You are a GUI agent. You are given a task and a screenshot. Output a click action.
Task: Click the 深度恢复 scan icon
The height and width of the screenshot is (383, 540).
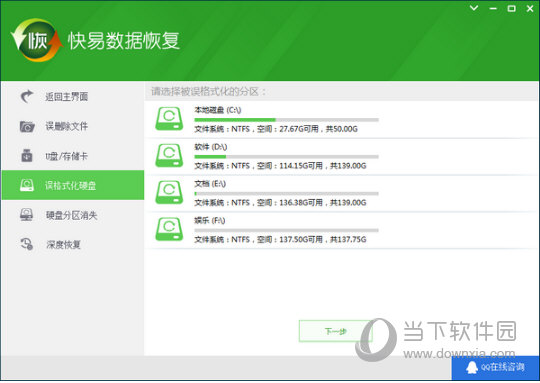pos(27,244)
